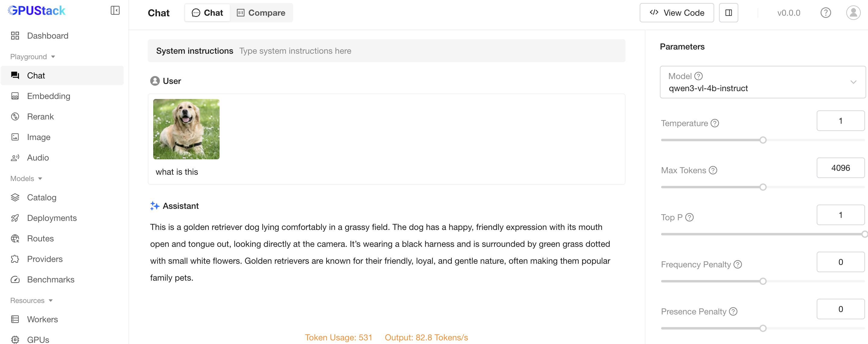Toggle the parameters panel layout button
Screen dimensions: 868x344
pos(728,13)
